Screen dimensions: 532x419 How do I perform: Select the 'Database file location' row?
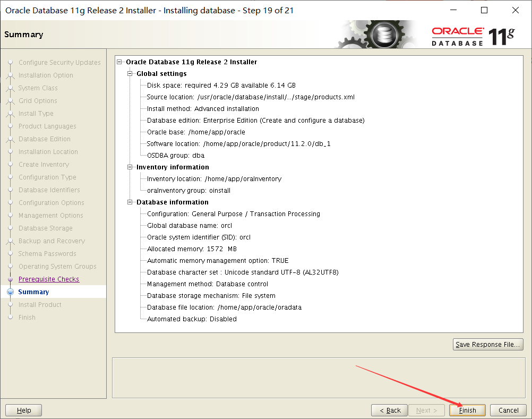pyautogui.click(x=224, y=307)
